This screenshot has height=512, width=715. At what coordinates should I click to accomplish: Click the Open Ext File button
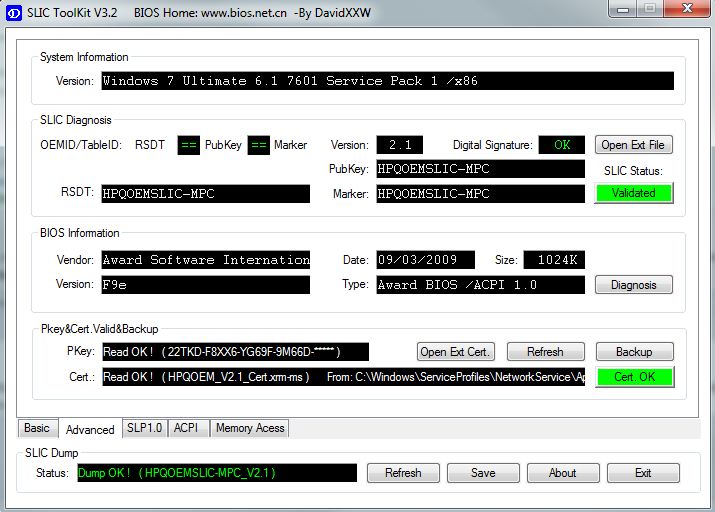(633, 145)
